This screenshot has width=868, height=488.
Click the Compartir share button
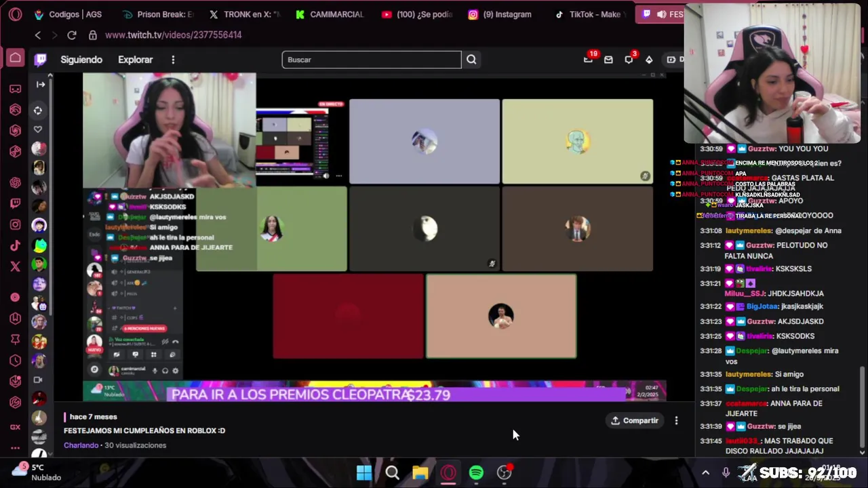(635, 421)
